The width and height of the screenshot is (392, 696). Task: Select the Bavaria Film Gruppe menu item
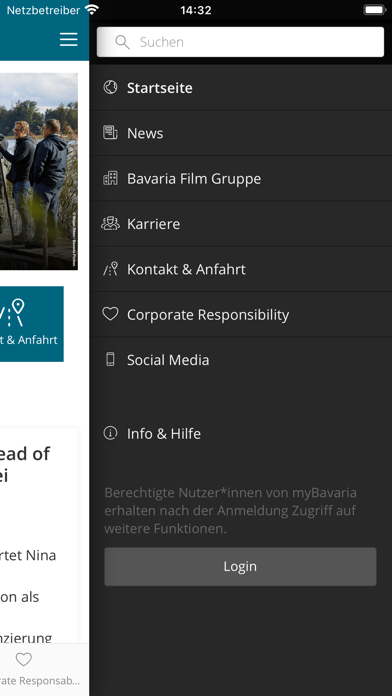point(241,178)
